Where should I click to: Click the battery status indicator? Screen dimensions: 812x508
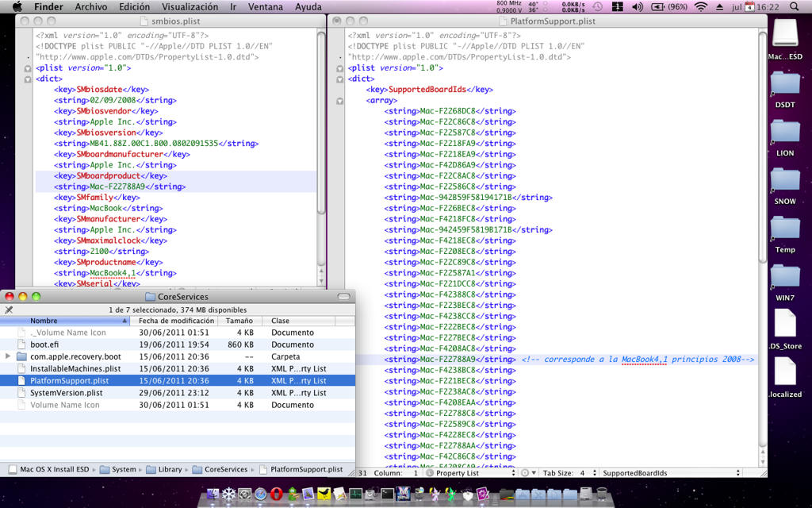pos(668,6)
